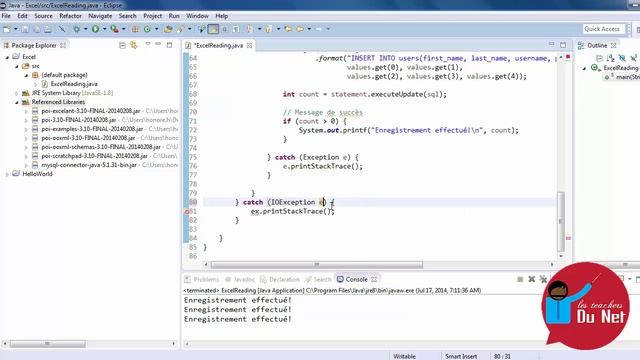Viewport: 640px width, 360px height.
Task: Switch to the Javadoc tab
Action: click(240, 280)
